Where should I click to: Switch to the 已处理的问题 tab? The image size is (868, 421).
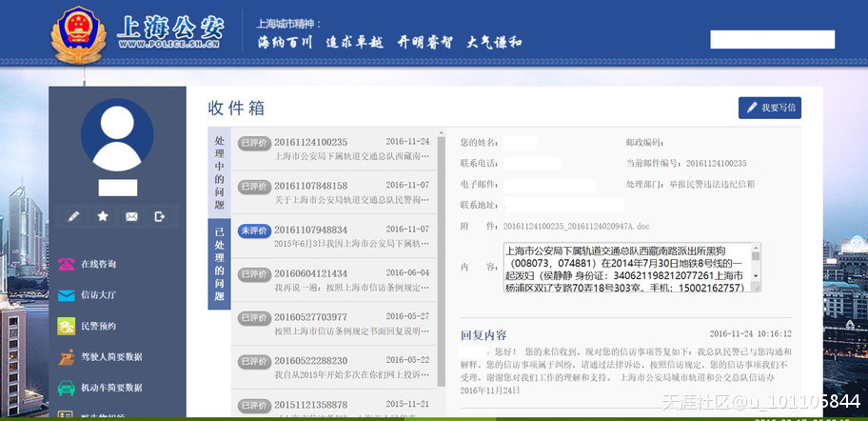click(x=219, y=264)
